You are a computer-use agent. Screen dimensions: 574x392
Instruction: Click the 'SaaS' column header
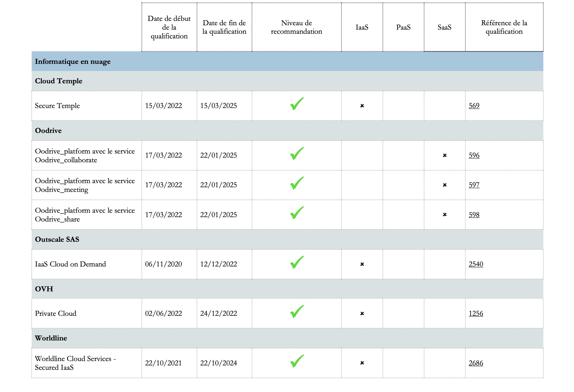tap(445, 27)
